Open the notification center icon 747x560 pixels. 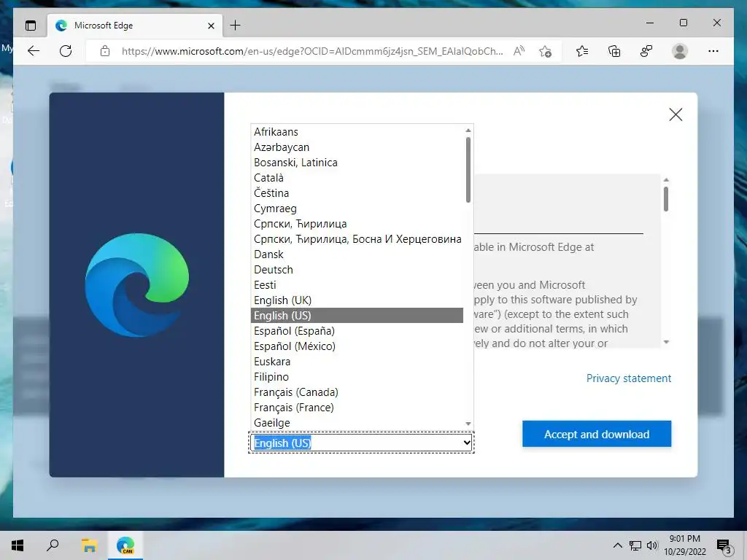point(724,546)
